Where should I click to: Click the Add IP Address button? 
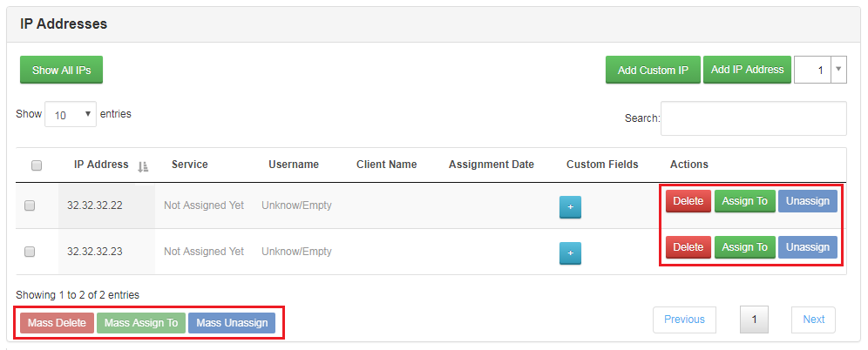pyautogui.click(x=748, y=70)
